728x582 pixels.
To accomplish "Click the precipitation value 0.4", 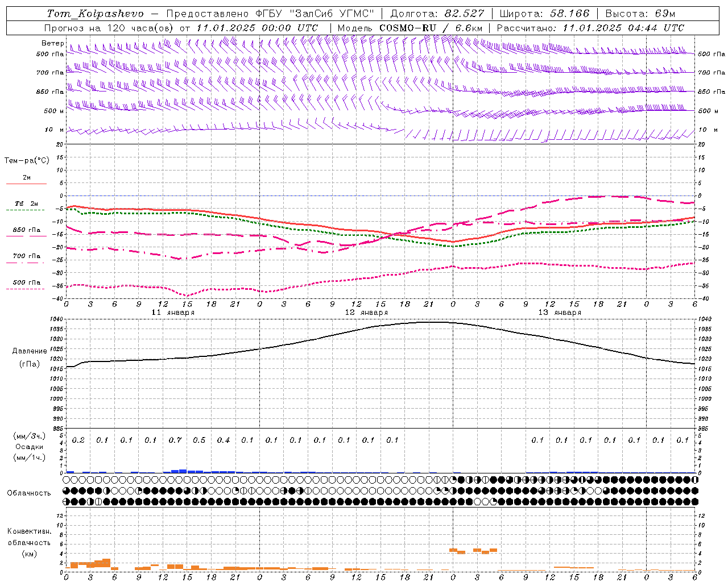I will [224, 440].
